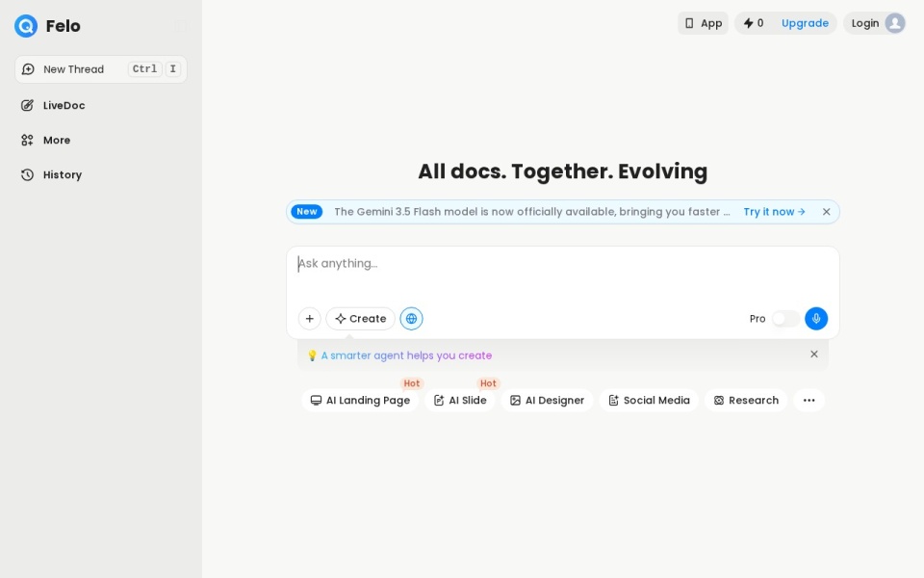Click the Try it now link
924x578 pixels.
[774, 212]
